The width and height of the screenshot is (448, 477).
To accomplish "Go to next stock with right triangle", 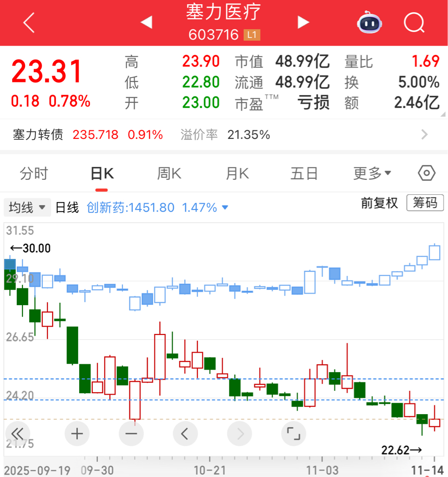I will (303, 22).
